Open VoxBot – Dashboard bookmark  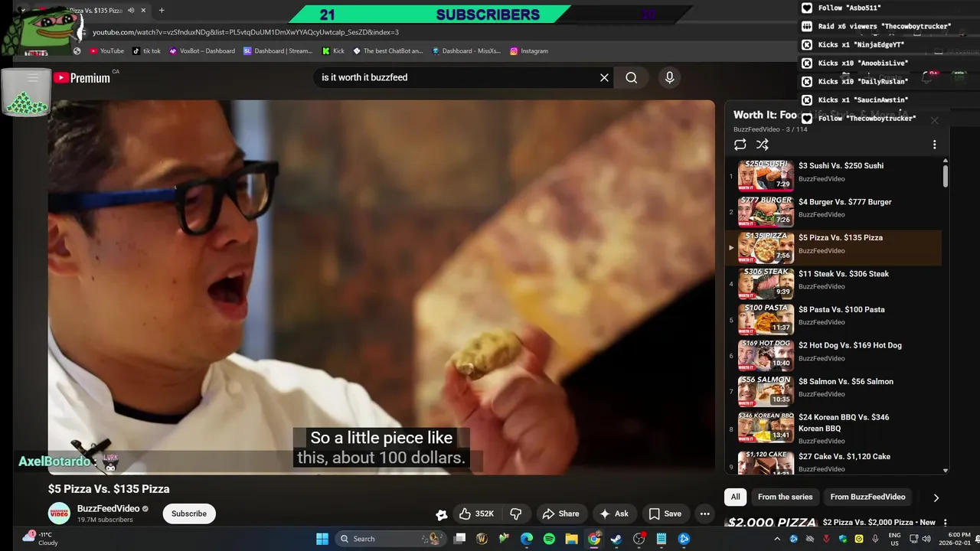(201, 51)
